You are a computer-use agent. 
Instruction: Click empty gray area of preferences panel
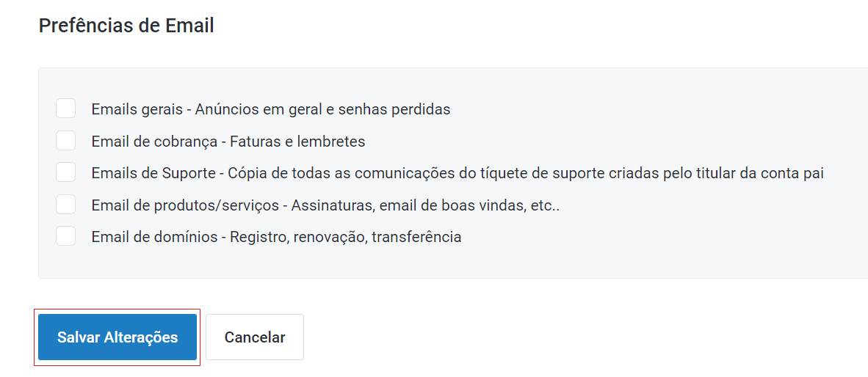click(661, 249)
